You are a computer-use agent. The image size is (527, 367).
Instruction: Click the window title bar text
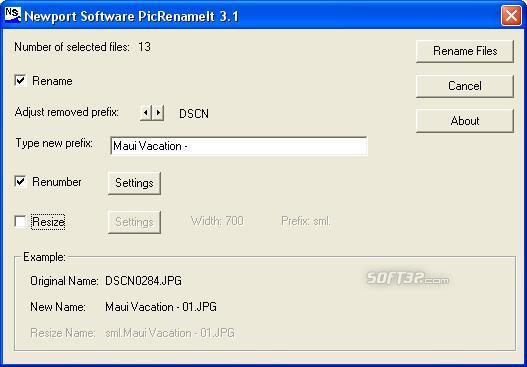(x=131, y=16)
